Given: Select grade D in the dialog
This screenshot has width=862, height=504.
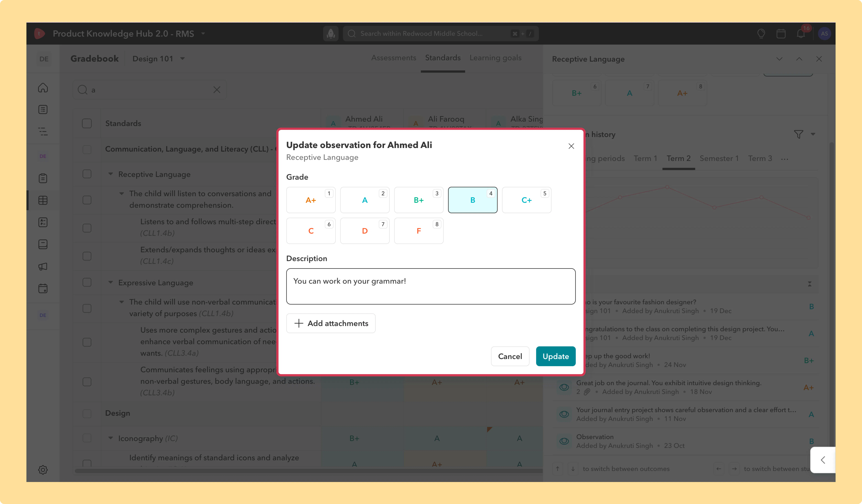Looking at the screenshot, I should 365,231.
